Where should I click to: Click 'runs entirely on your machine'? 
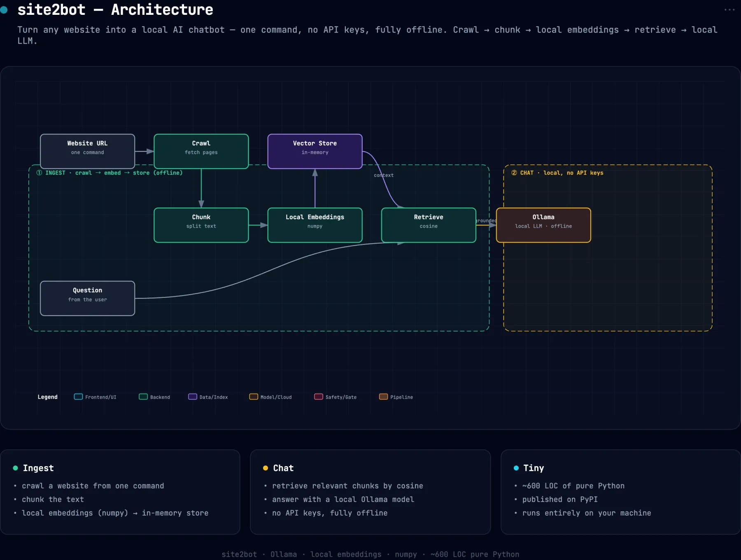[x=587, y=513]
